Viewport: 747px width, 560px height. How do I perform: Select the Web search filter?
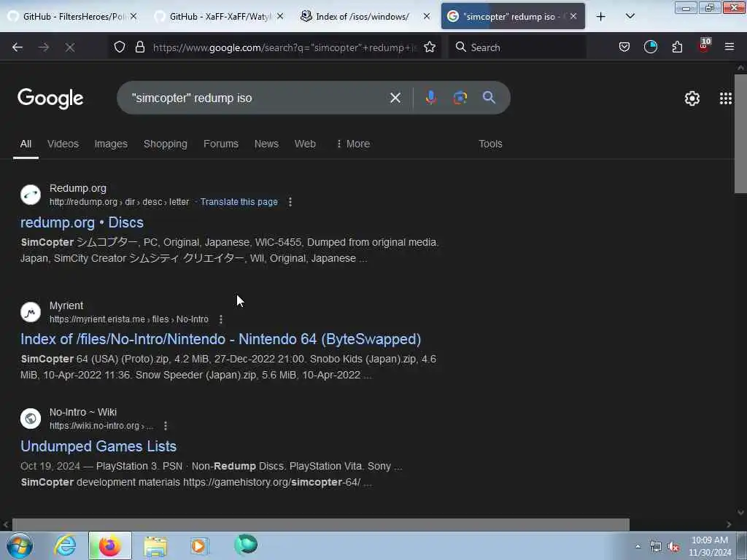tap(305, 144)
